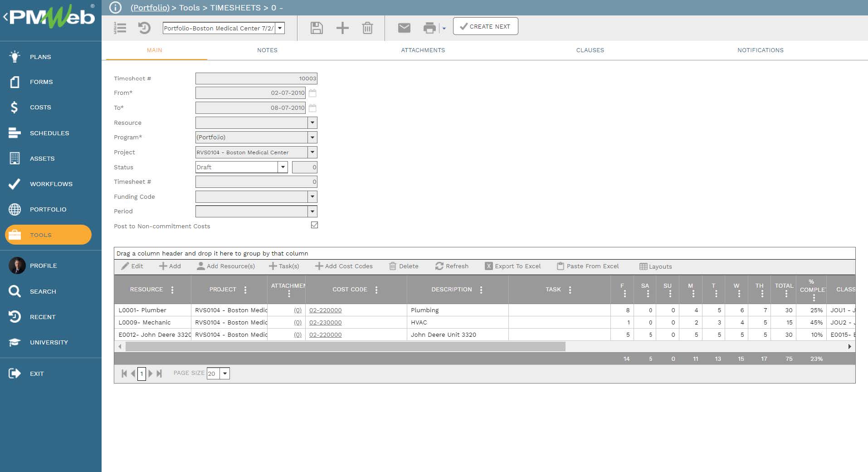Click Edit in the grid toolbar
This screenshot has height=472, width=868.
coord(132,266)
